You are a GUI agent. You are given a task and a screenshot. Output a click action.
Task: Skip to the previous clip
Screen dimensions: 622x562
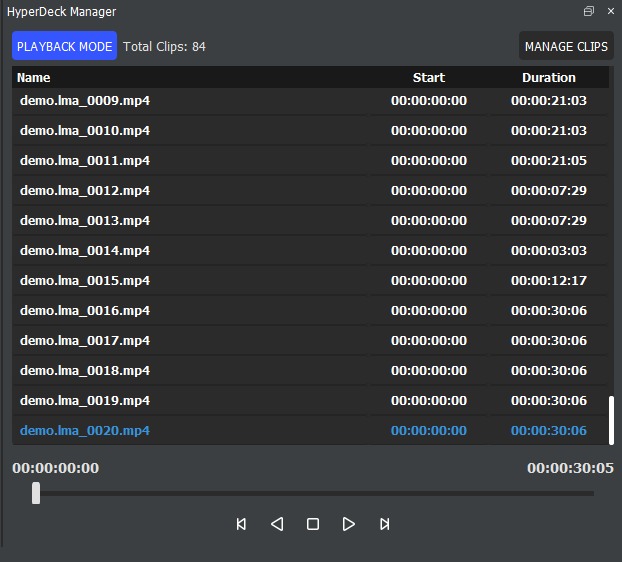click(241, 524)
